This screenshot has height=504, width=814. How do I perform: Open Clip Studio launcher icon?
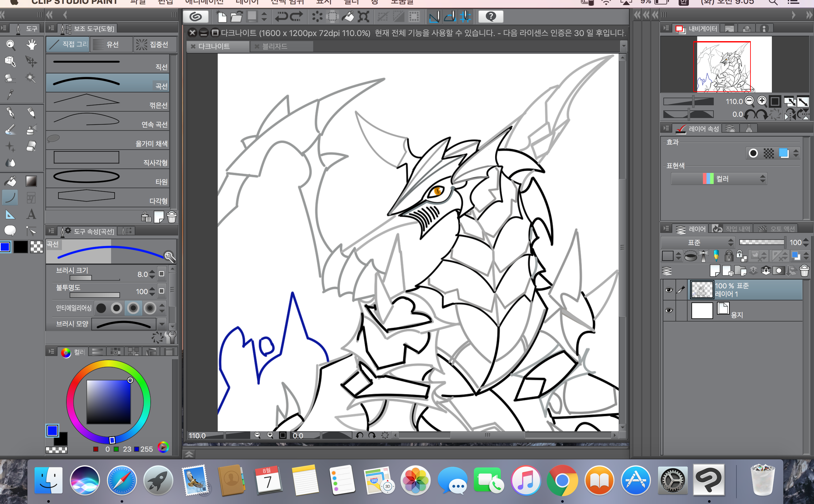(196, 16)
